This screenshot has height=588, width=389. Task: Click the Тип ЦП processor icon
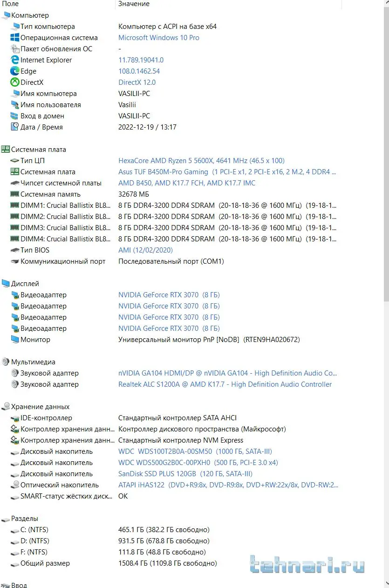point(15,161)
